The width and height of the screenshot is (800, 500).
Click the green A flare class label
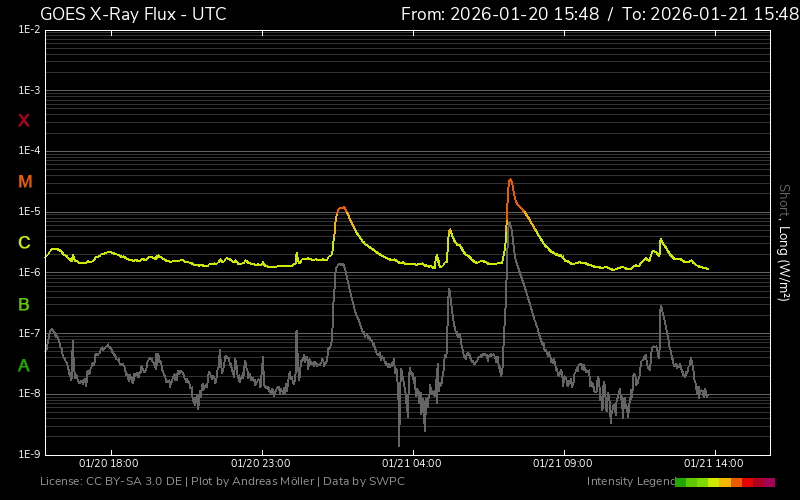24,365
